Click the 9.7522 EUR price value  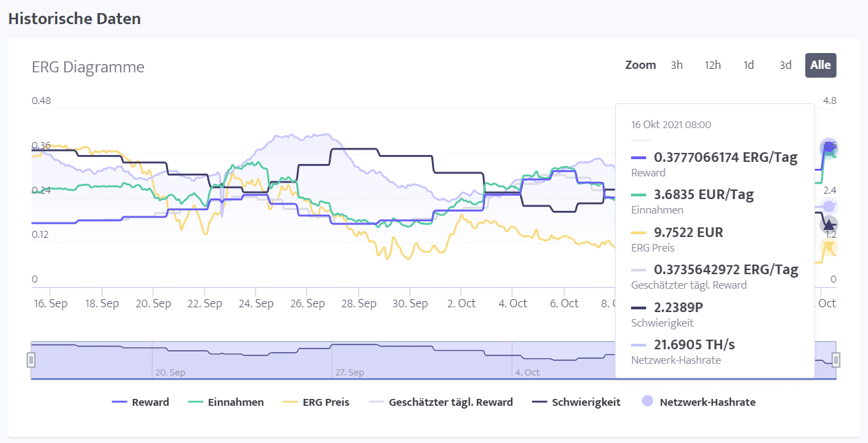click(x=688, y=232)
